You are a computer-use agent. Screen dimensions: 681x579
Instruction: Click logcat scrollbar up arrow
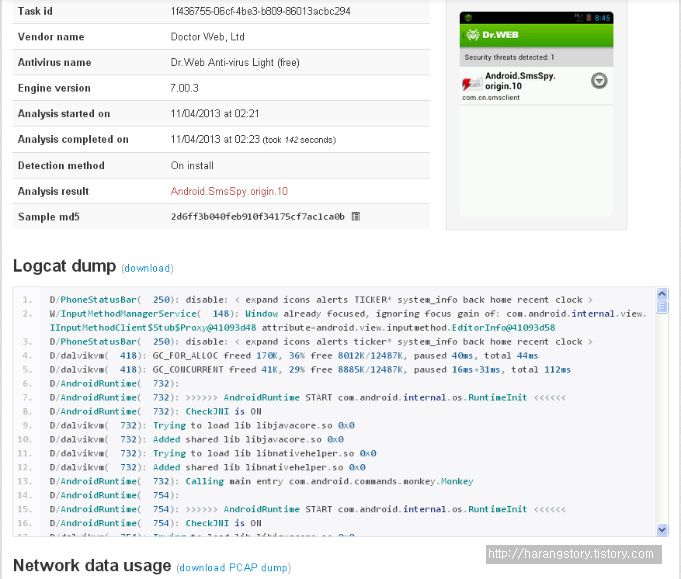click(x=662, y=294)
